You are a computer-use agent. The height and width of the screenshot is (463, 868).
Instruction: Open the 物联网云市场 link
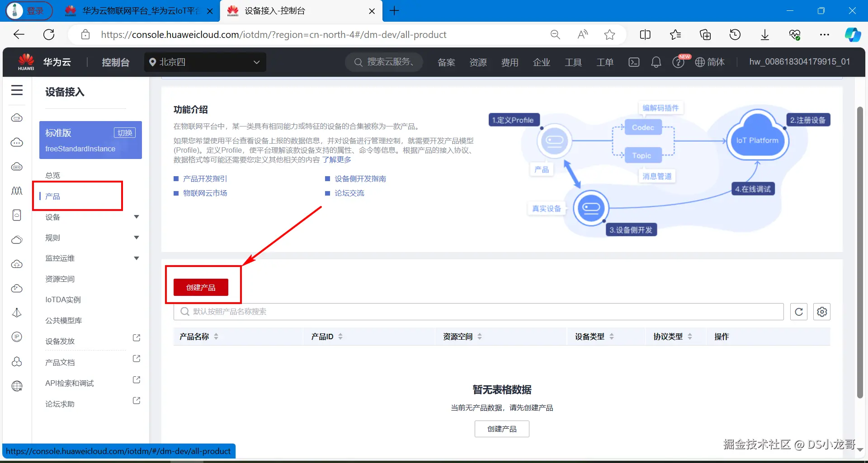205,193
